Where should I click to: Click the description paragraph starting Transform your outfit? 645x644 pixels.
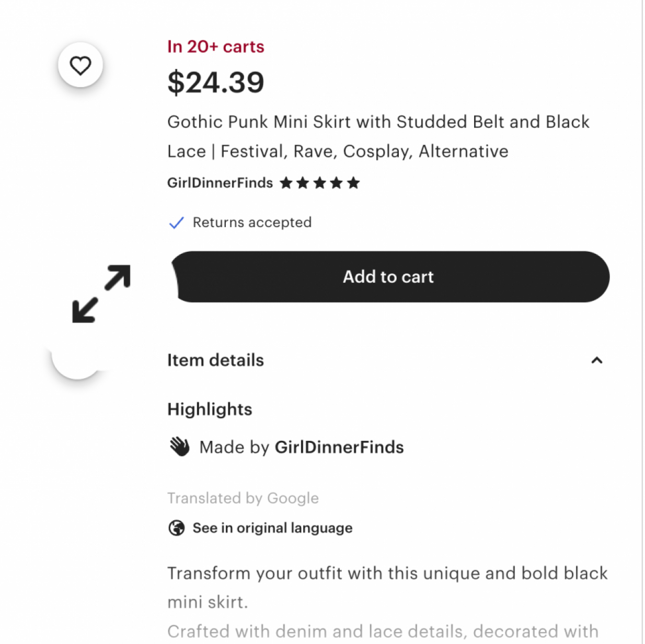pyautogui.click(x=387, y=588)
